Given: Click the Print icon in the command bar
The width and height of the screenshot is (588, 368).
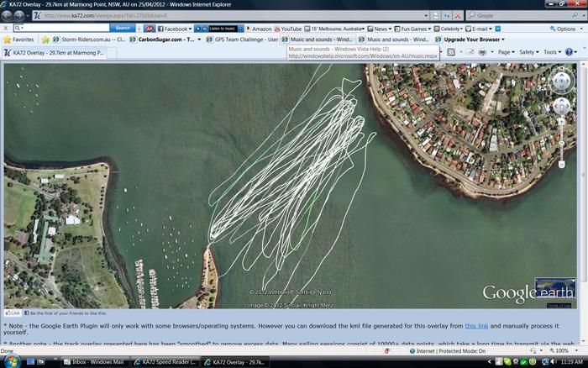Looking at the screenshot, I should click(x=482, y=52).
